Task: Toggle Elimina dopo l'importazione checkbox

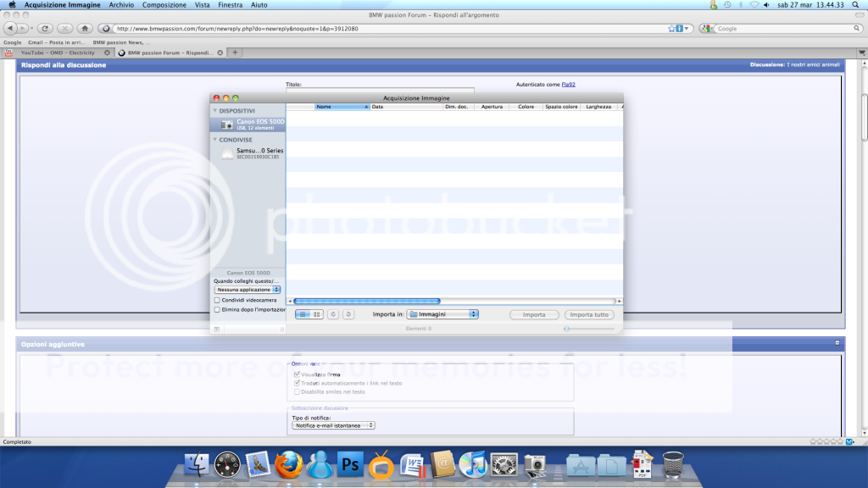Action: [217, 310]
